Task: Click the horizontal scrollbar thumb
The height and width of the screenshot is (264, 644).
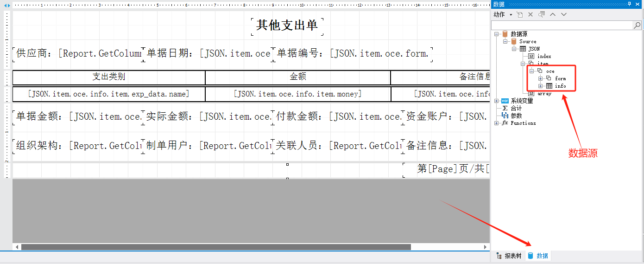Action: click(216, 247)
